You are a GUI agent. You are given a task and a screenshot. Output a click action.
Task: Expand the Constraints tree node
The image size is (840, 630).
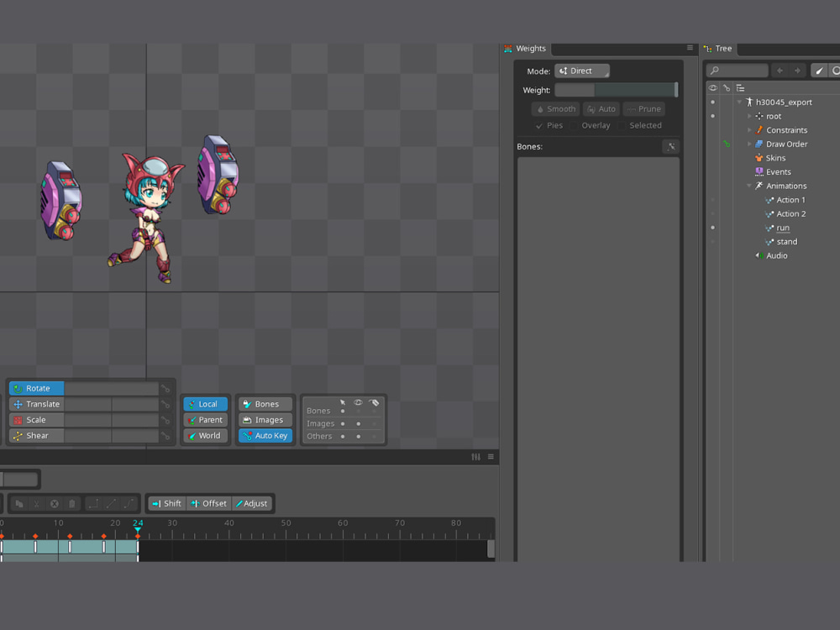point(749,129)
